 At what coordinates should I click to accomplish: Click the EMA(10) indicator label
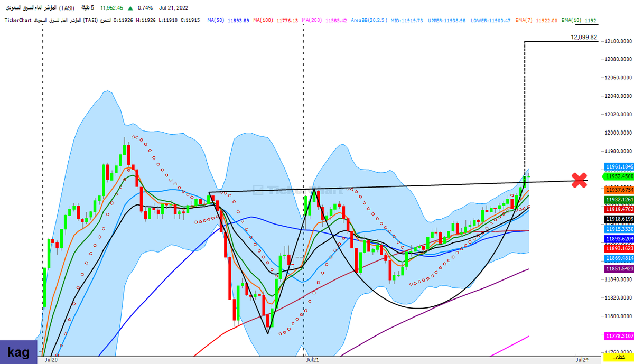tap(570, 20)
